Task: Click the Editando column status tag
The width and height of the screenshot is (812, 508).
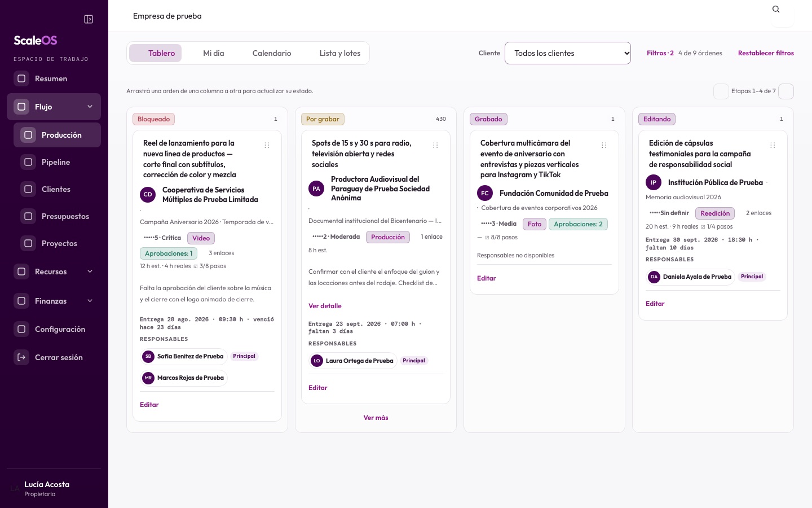Action: [x=657, y=119]
